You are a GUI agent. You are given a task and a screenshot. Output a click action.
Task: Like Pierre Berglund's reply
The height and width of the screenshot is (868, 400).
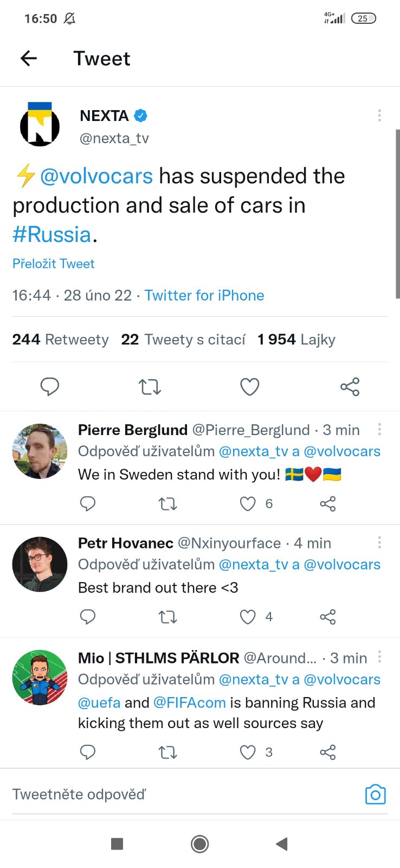[x=248, y=504]
